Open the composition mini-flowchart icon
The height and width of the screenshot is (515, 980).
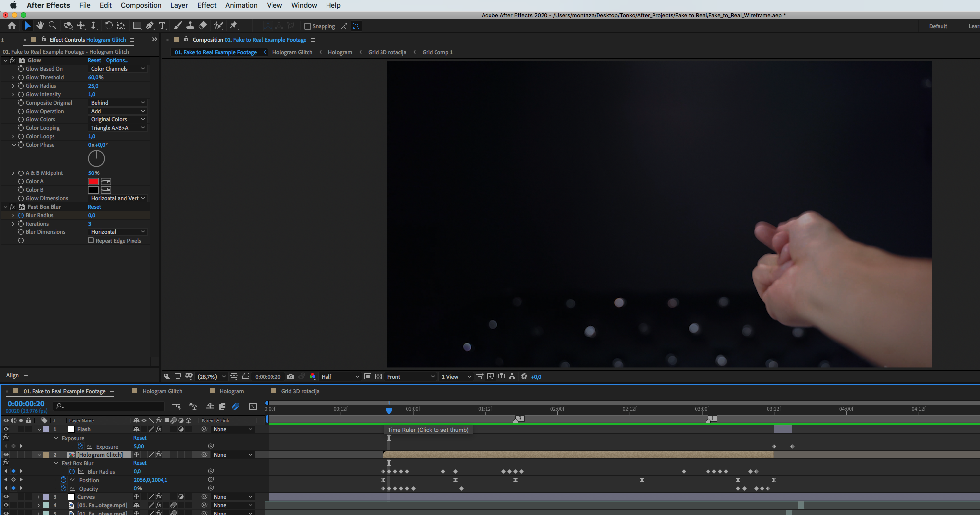176,406
